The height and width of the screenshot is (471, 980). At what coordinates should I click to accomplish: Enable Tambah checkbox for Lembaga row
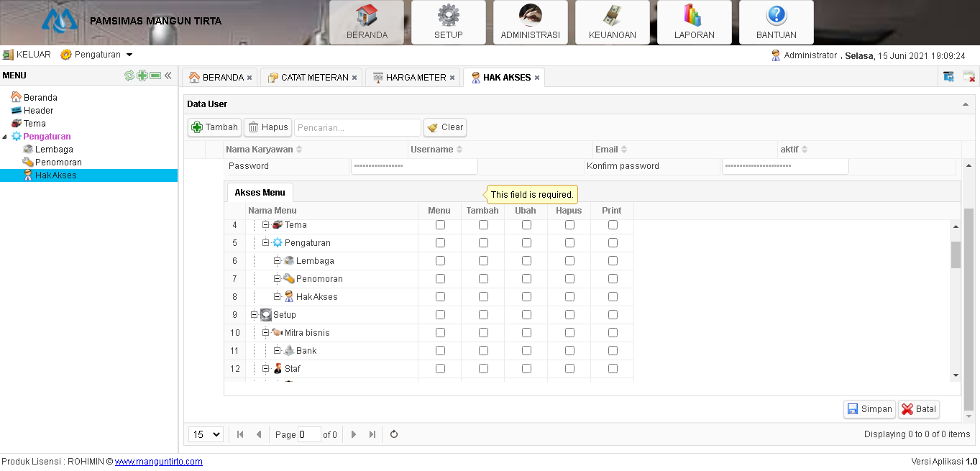483,261
